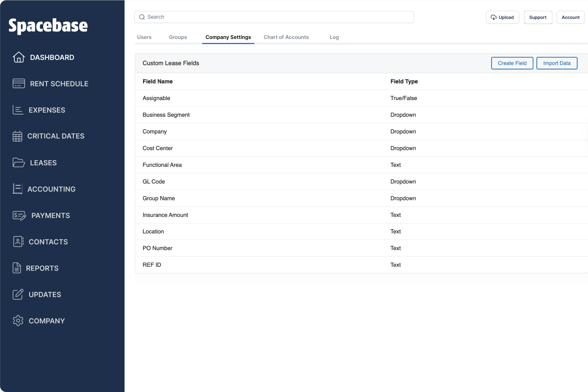
Task: Open the Critical Dates calendar icon
Action: [18, 136]
